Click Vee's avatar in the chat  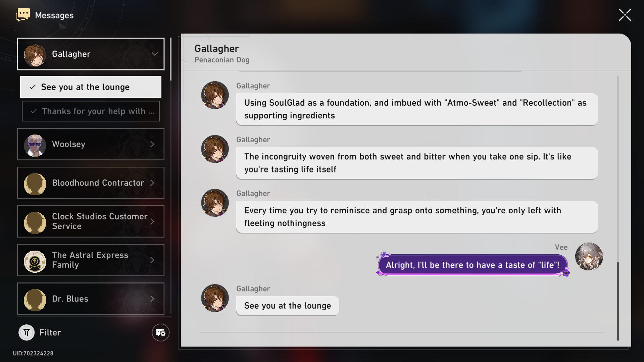pyautogui.click(x=589, y=257)
